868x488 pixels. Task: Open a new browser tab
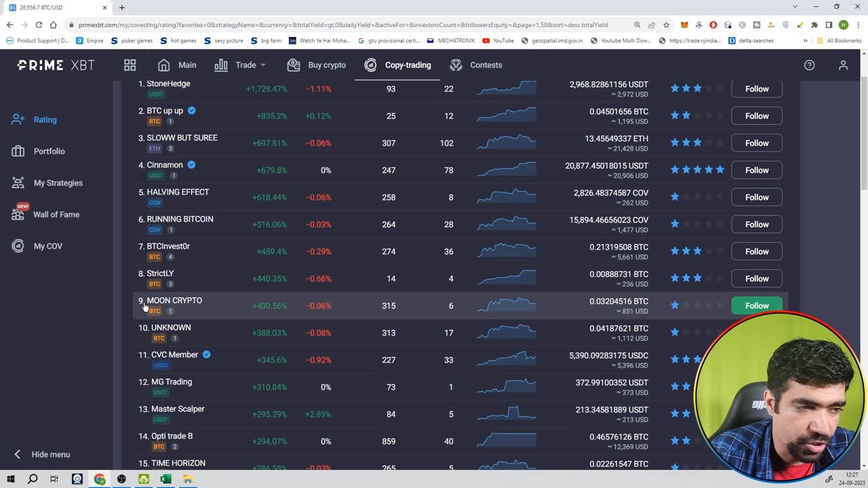[x=122, y=7]
